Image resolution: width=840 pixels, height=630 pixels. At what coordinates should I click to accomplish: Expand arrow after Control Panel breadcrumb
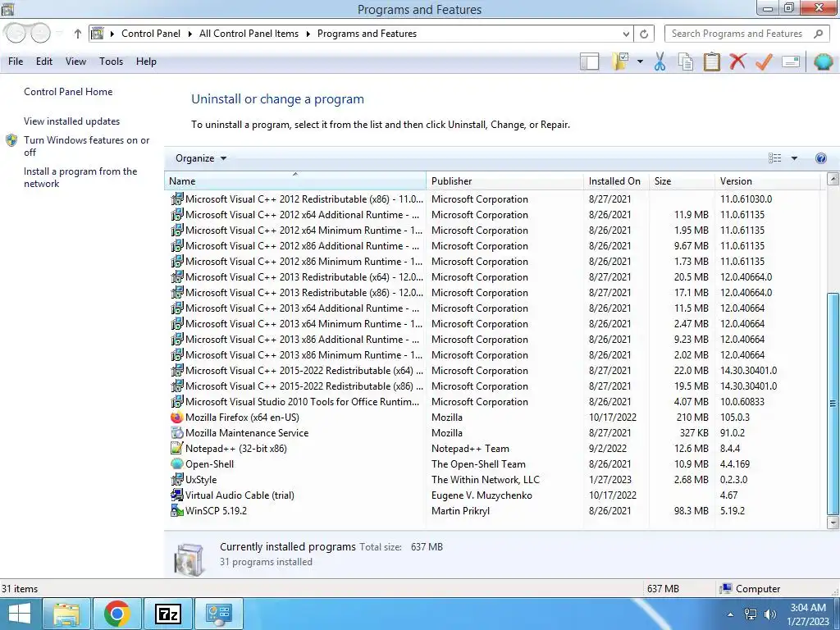tap(189, 34)
